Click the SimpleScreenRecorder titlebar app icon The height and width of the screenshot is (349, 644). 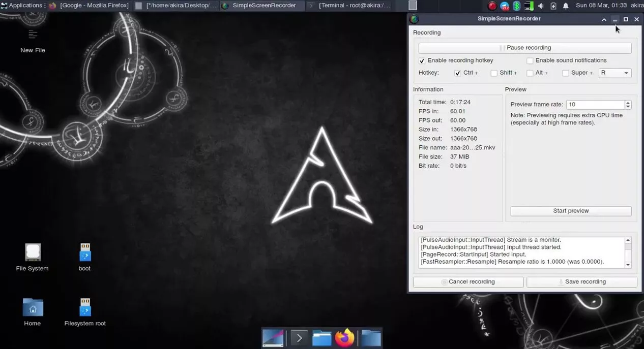point(415,19)
